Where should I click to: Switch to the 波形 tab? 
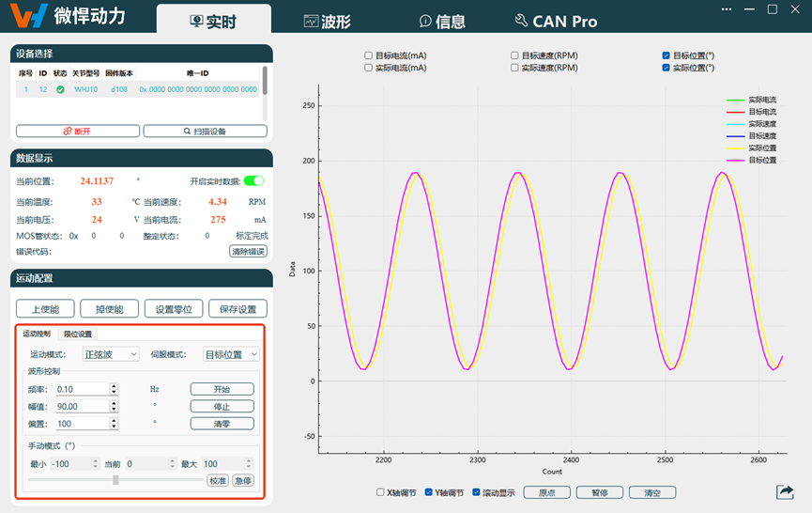328,21
